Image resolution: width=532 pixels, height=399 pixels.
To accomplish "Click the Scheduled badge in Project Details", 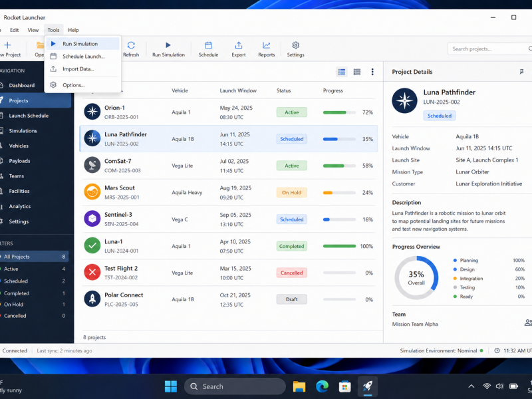I will coord(440,116).
